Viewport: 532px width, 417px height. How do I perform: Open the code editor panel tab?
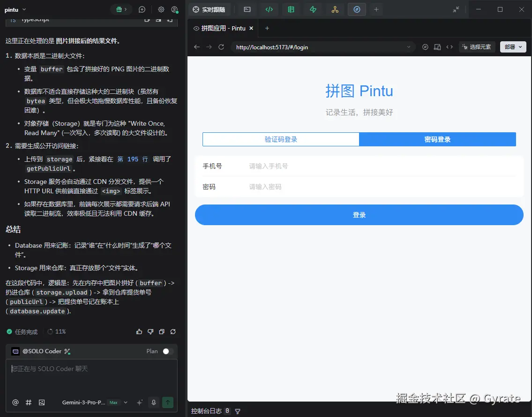(269, 9)
